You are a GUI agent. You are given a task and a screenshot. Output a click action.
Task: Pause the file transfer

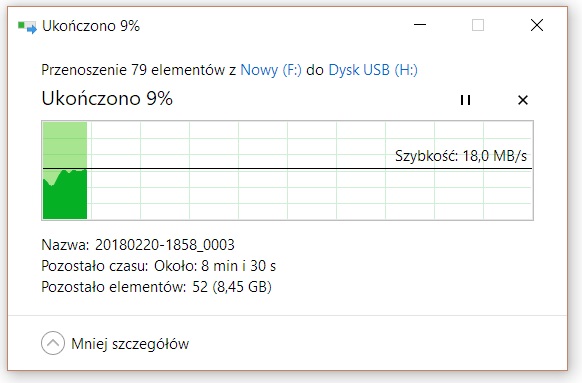465,100
